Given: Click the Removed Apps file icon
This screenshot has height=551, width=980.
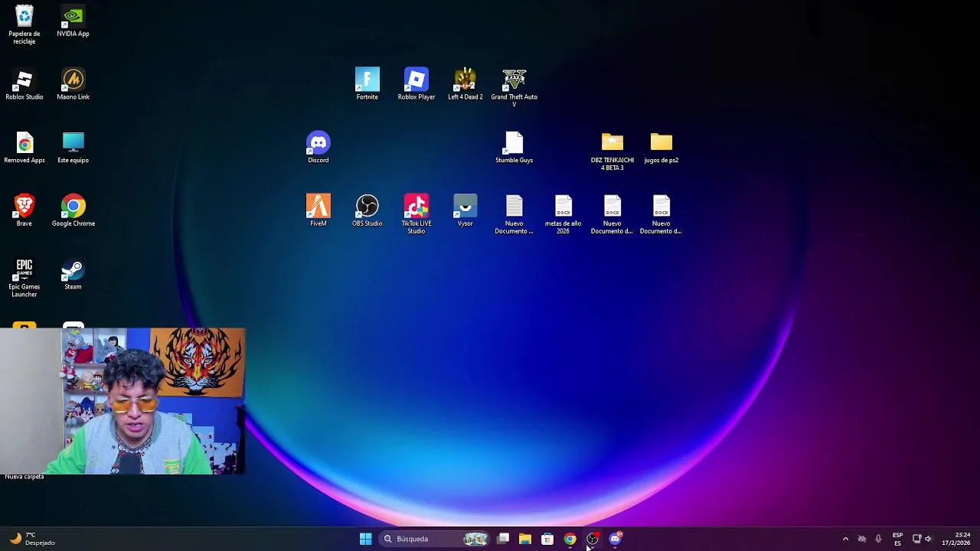Looking at the screenshot, I should click(x=24, y=148).
